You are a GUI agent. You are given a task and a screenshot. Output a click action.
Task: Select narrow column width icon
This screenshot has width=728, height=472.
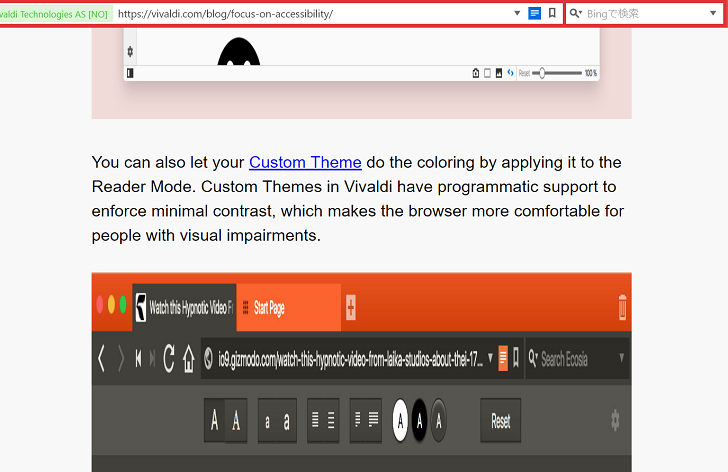pyautogui.click(x=358, y=420)
